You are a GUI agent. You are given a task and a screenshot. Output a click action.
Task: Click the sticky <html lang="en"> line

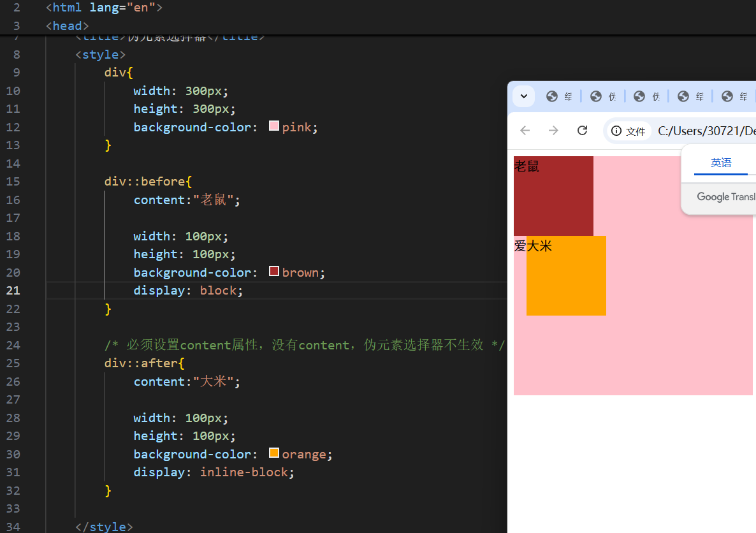(104, 7)
